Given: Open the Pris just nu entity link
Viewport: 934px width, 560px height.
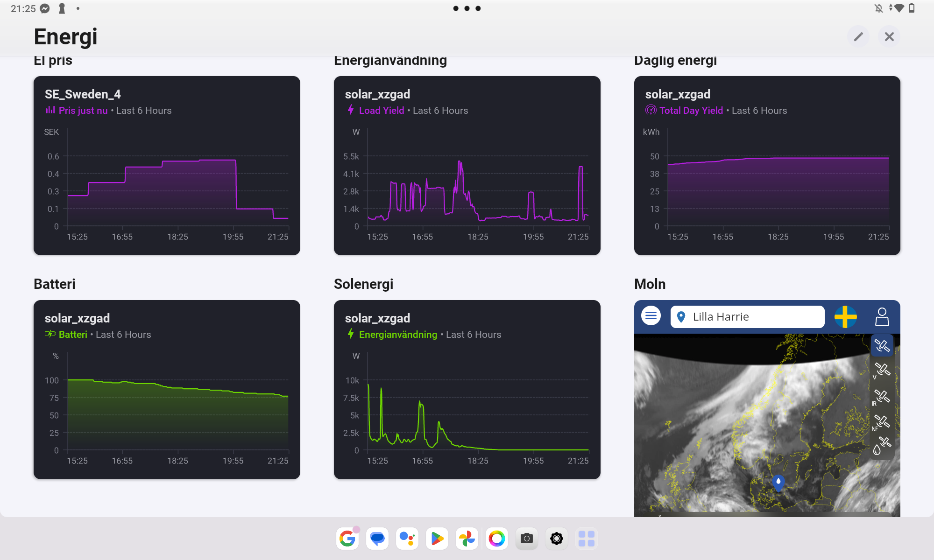Looking at the screenshot, I should pyautogui.click(x=83, y=111).
